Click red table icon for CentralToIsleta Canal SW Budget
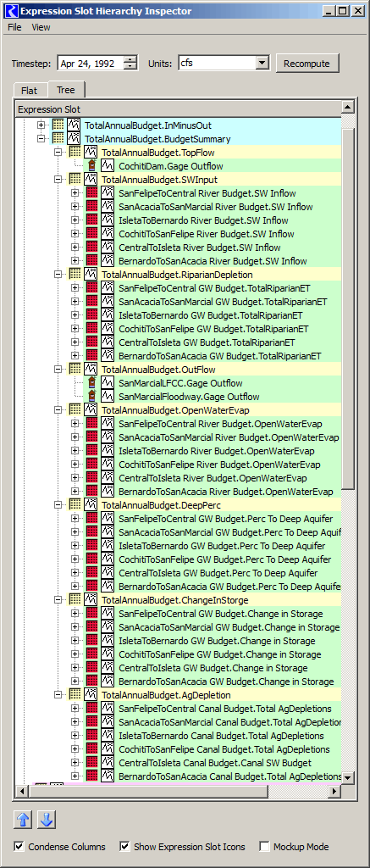This screenshot has width=370, height=868. [91, 763]
